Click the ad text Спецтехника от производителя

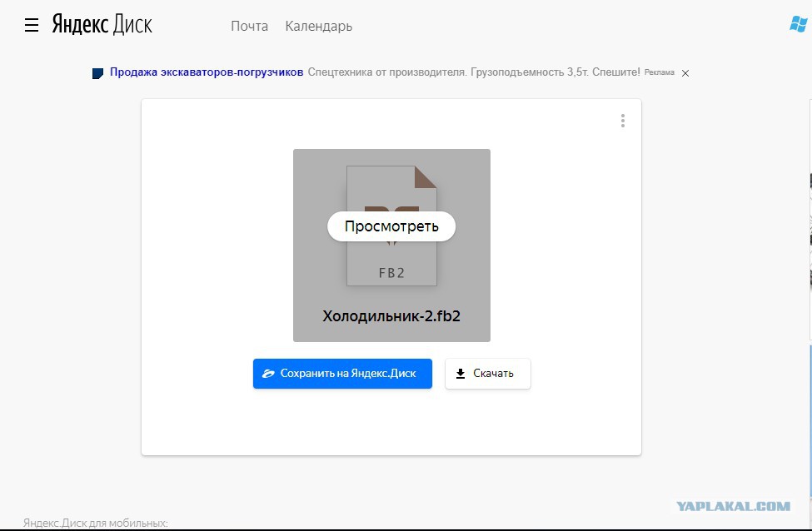[386, 72]
